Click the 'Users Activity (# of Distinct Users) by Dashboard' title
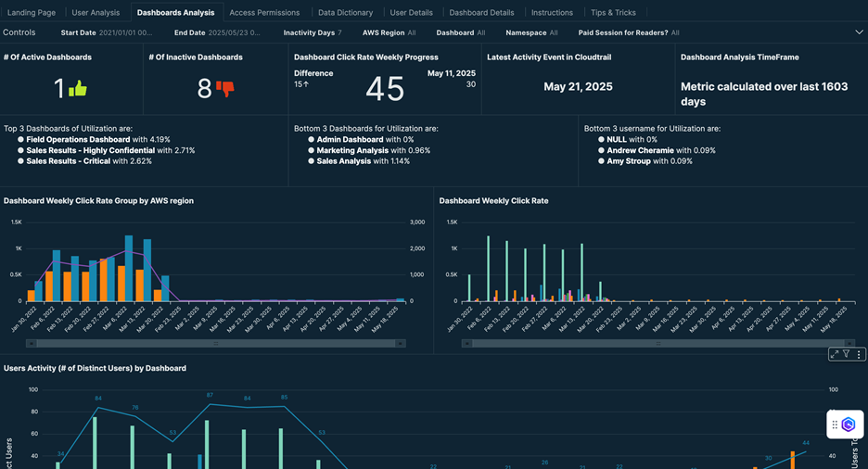The image size is (868, 469). click(95, 368)
